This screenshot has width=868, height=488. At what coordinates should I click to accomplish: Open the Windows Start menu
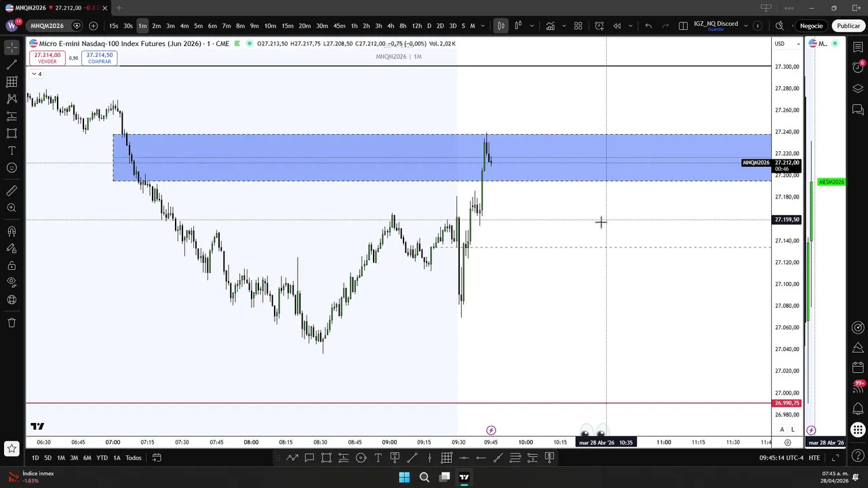pyautogui.click(x=404, y=477)
